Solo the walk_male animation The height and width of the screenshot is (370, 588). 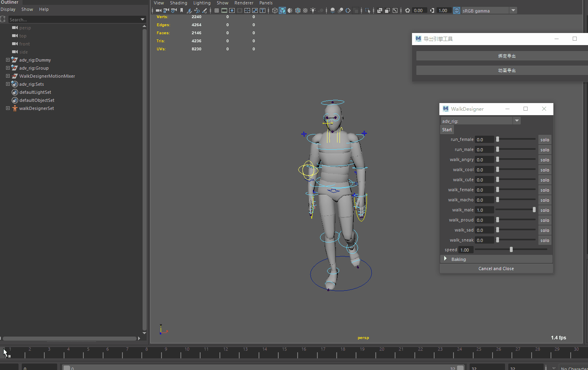(545, 210)
